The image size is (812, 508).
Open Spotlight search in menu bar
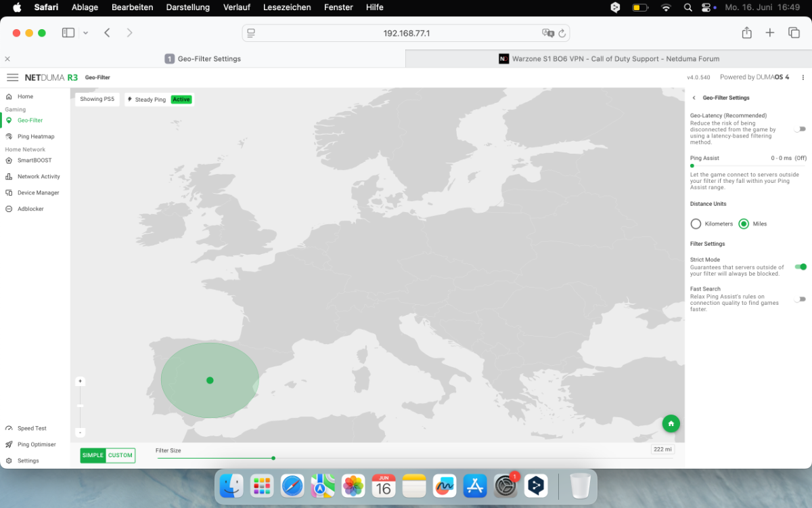point(688,7)
